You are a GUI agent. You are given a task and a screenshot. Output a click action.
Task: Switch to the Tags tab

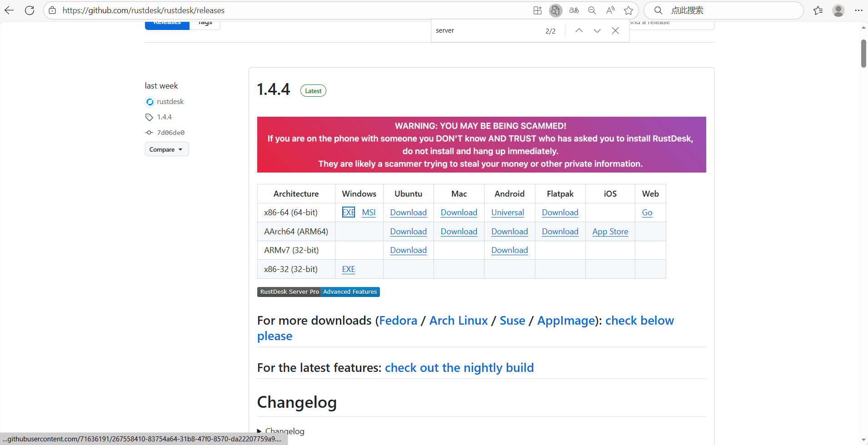(205, 24)
